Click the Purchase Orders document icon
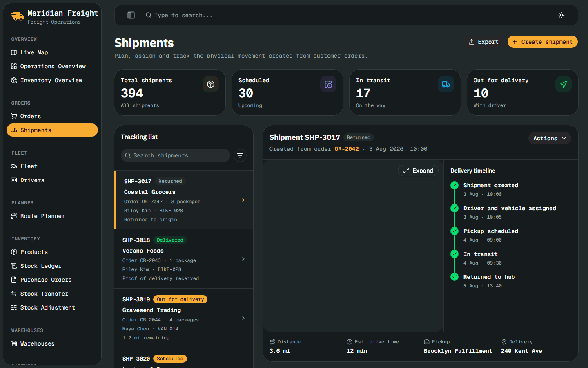Image resolution: width=588 pixels, height=368 pixels. pos(14,280)
